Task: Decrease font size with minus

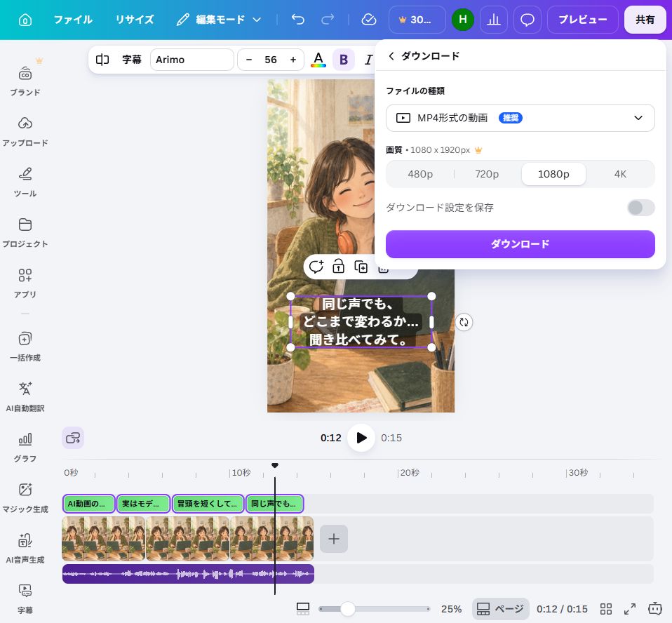Action: coord(249,60)
